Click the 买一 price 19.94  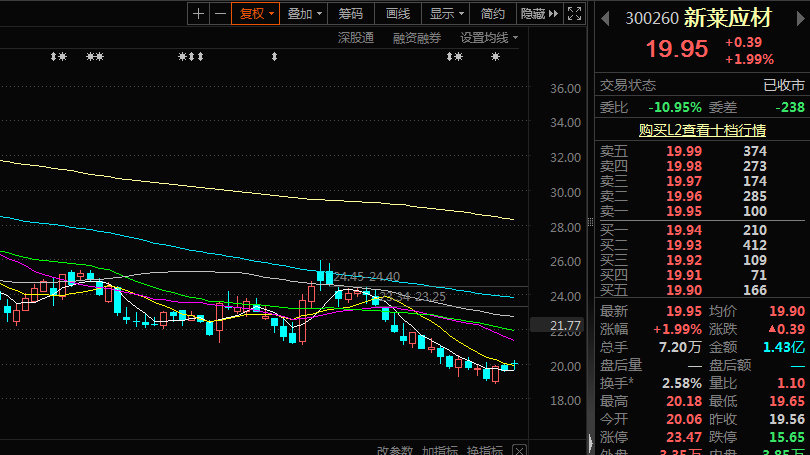pyautogui.click(x=684, y=230)
